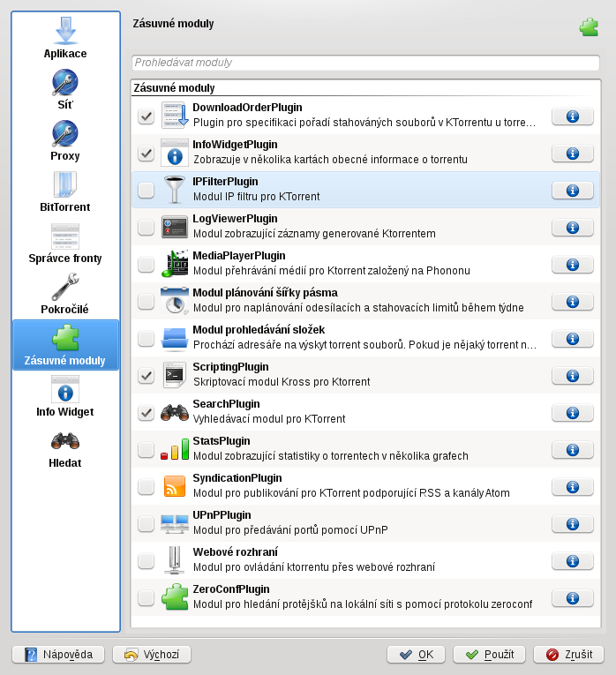This screenshot has width=616, height=675.
Task: Click the UPnPPlugin networked computers icon
Action: point(175,523)
